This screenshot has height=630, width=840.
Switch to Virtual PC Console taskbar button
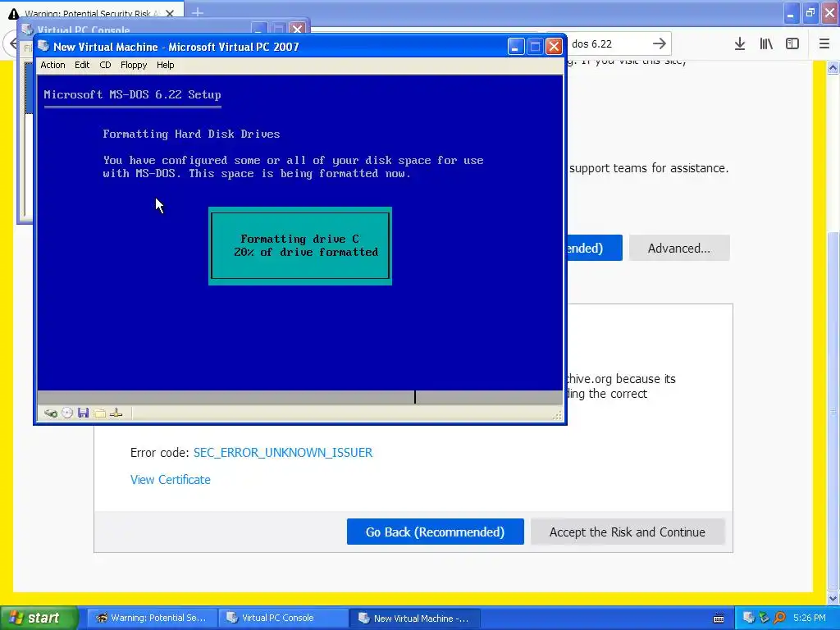click(282, 618)
